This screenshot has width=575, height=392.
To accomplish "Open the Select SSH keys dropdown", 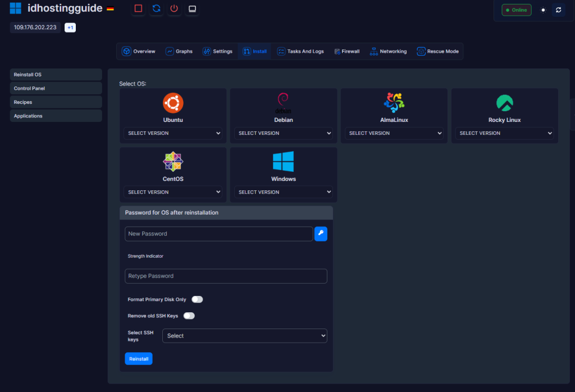I will click(244, 336).
